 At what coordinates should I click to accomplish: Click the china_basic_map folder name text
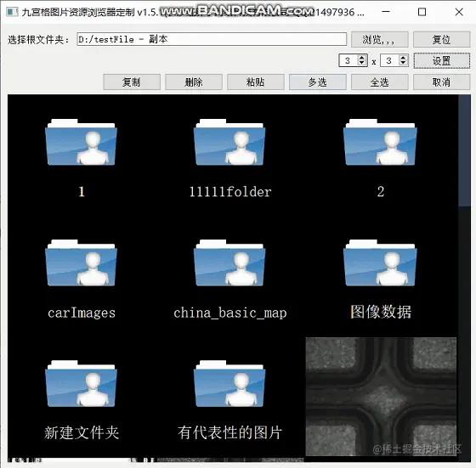coord(230,313)
